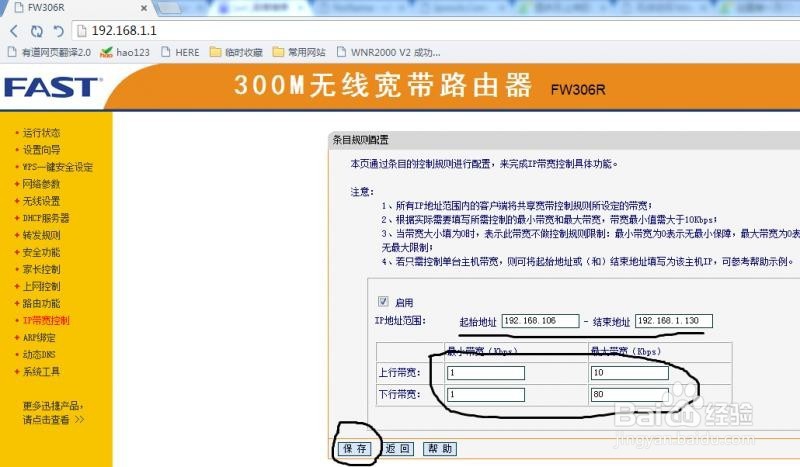Expand 系统工具 sidebar menu

(41, 372)
